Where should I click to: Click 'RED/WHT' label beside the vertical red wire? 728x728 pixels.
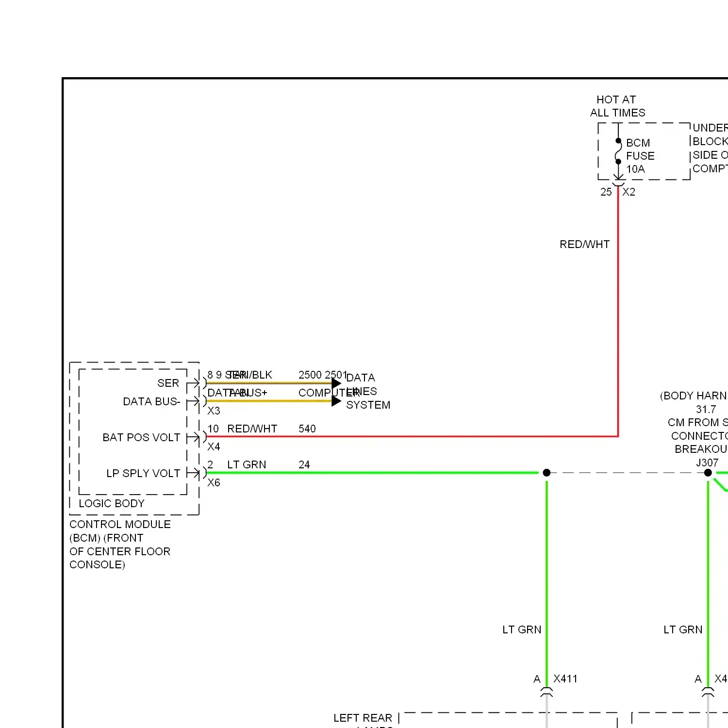tap(584, 244)
